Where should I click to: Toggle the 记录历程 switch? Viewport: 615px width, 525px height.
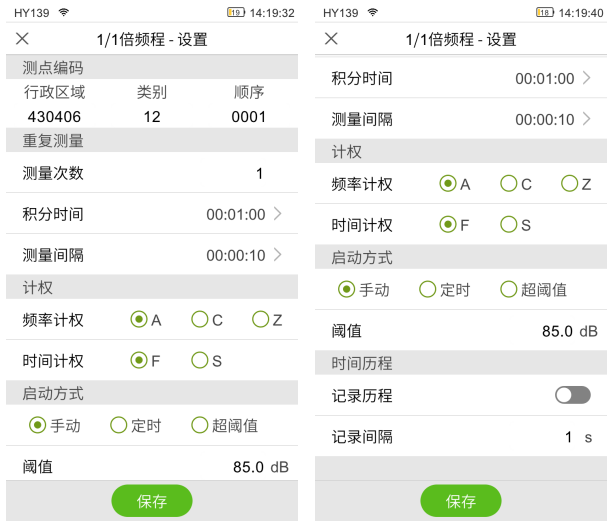pos(572,395)
